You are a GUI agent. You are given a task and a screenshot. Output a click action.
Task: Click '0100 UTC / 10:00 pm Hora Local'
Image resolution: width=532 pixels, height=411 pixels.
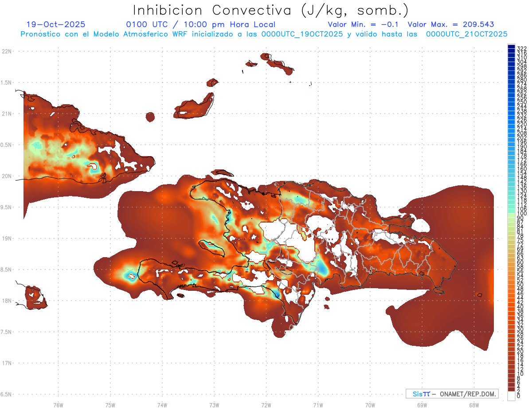[x=200, y=25]
